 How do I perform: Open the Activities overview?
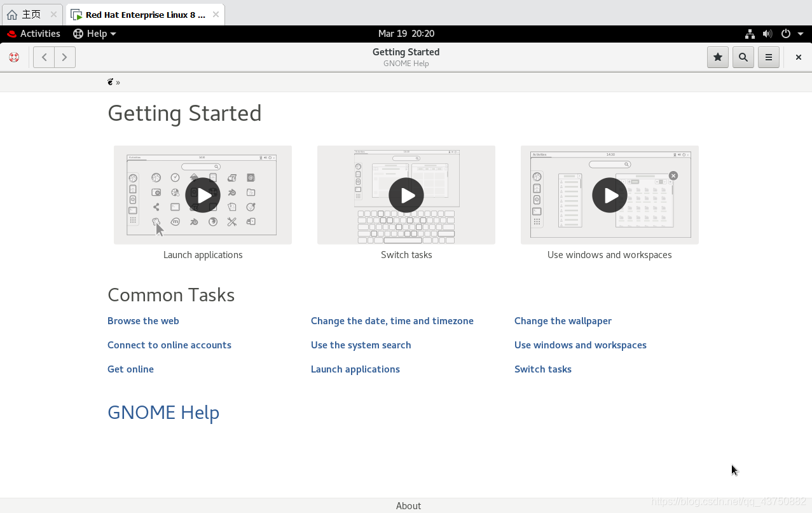[x=34, y=34]
